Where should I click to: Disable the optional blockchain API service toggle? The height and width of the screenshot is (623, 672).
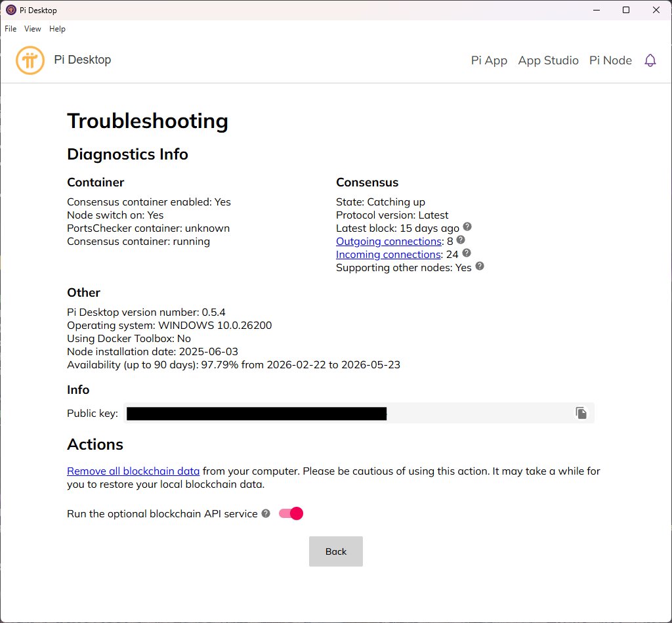coord(291,513)
